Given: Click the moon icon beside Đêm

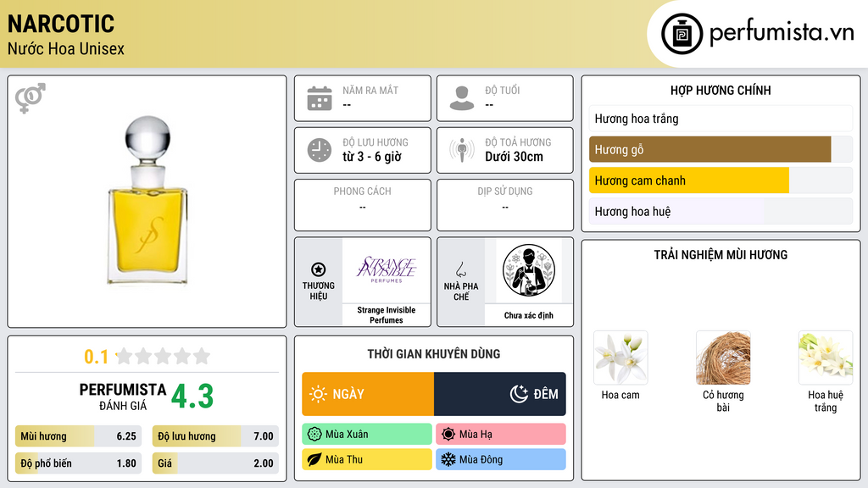Looking at the screenshot, I should pyautogui.click(x=519, y=394).
